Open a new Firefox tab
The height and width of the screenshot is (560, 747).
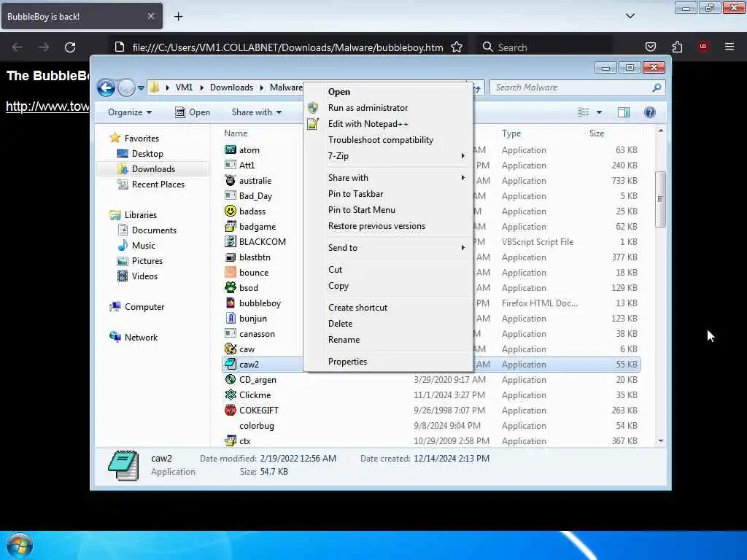178,17
